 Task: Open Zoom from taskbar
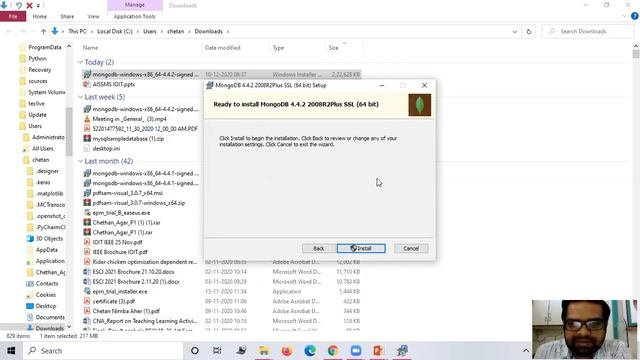(356, 351)
